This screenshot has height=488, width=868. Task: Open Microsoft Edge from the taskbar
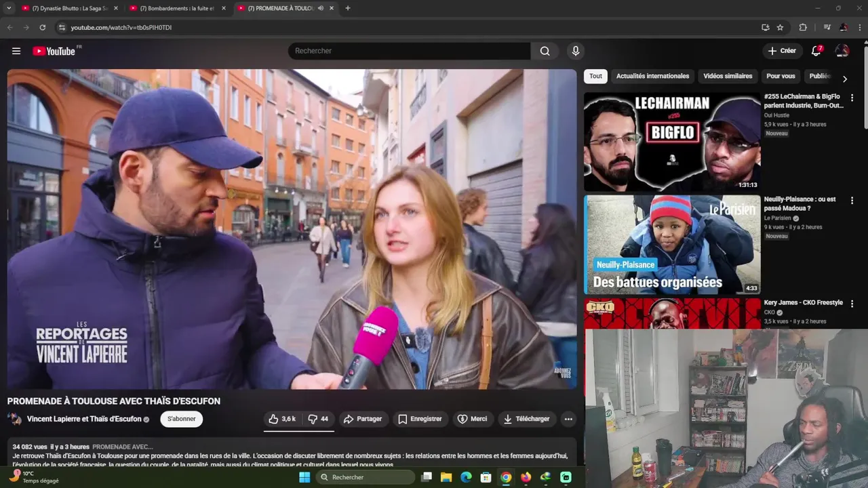[x=466, y=477]
